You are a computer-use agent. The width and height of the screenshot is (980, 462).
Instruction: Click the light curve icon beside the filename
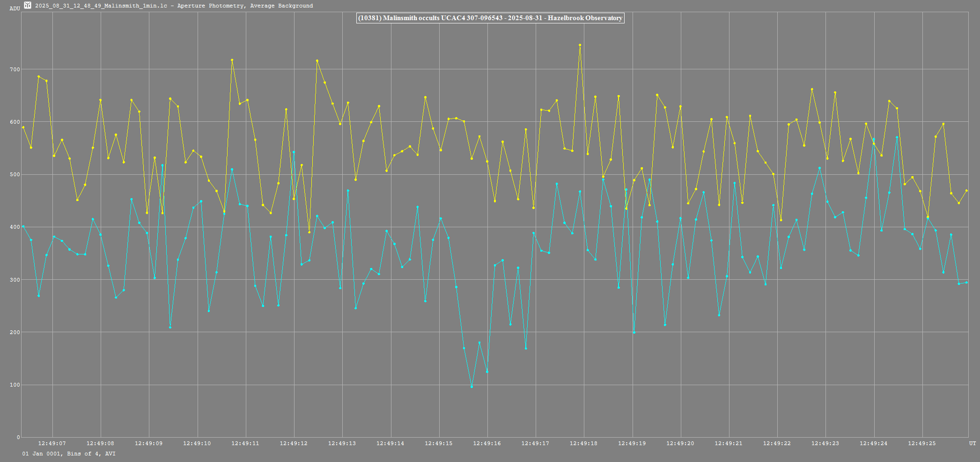pos(28,5)
